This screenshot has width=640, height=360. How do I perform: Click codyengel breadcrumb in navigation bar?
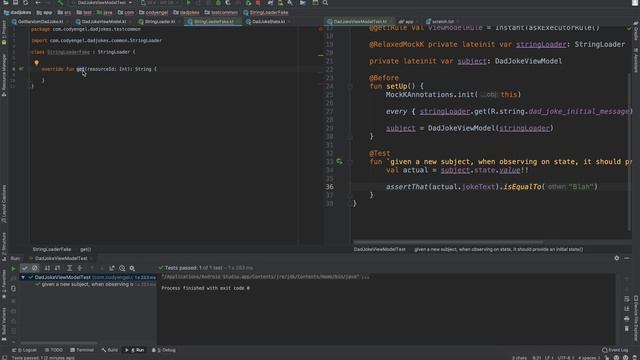point(153,13)
